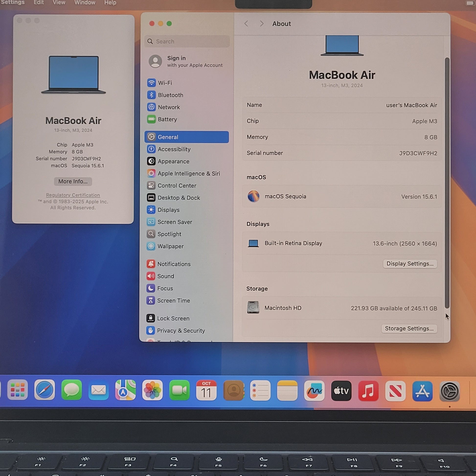The image size is (476, 476).
Task: Open Apple TV app in Dock
Action: [x=341, y=390]
